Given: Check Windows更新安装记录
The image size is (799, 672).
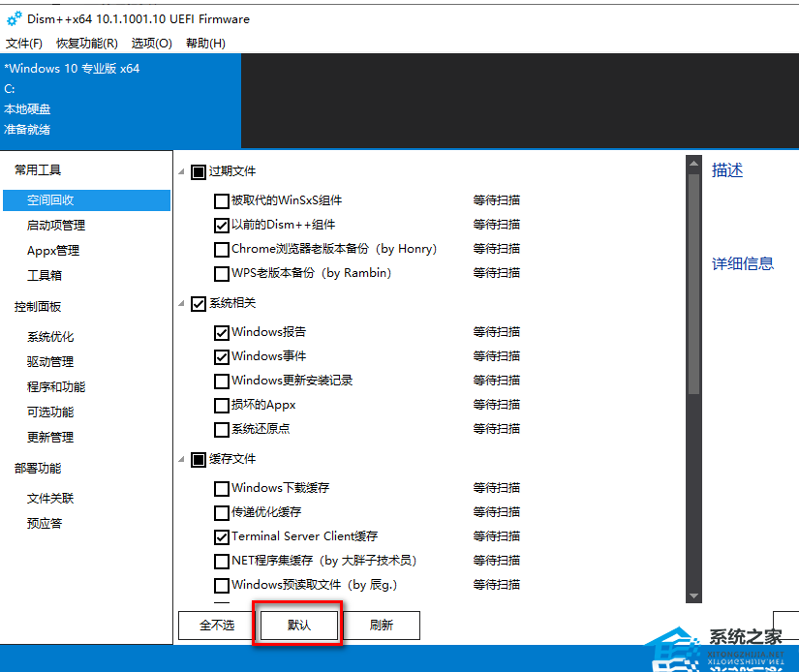Looking at the screenshot, I should pos(222,382).
